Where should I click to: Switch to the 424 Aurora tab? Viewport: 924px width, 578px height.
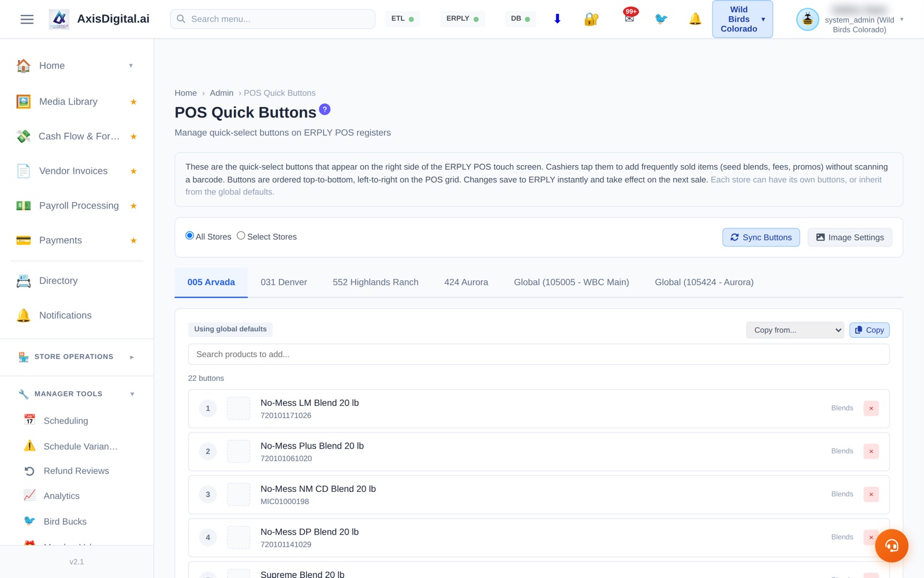466,283
